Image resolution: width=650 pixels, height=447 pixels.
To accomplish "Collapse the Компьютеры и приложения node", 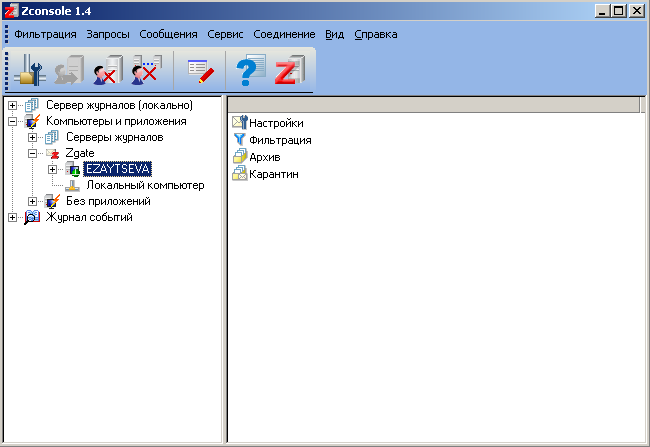I will coord(12,121).
